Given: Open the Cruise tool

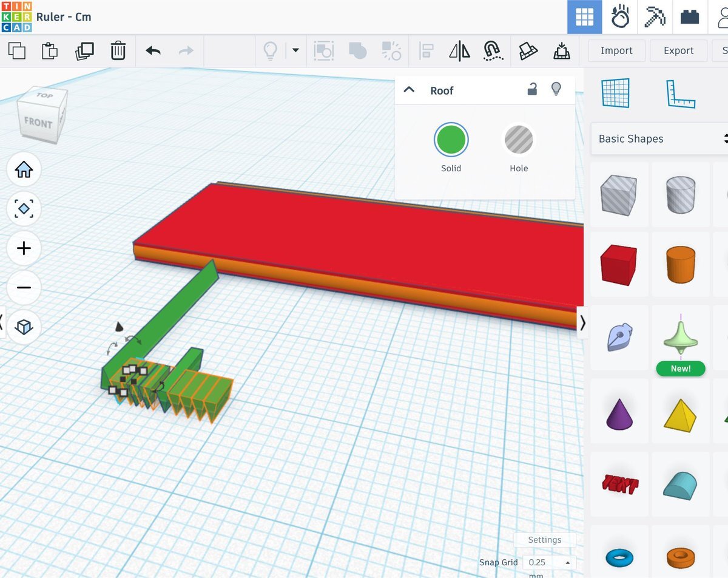Looking at the screenshot, I should [x=493, y=51].
